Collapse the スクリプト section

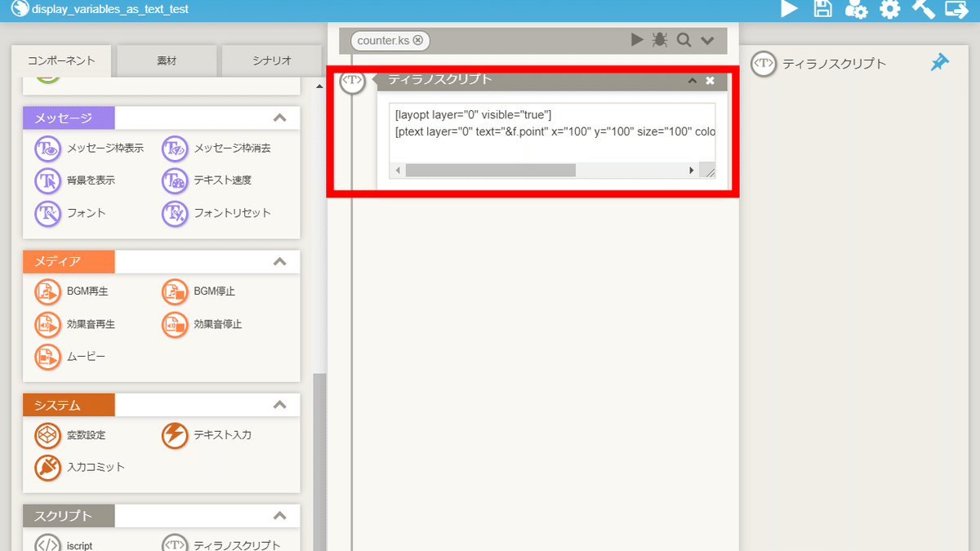click(279, 516)
